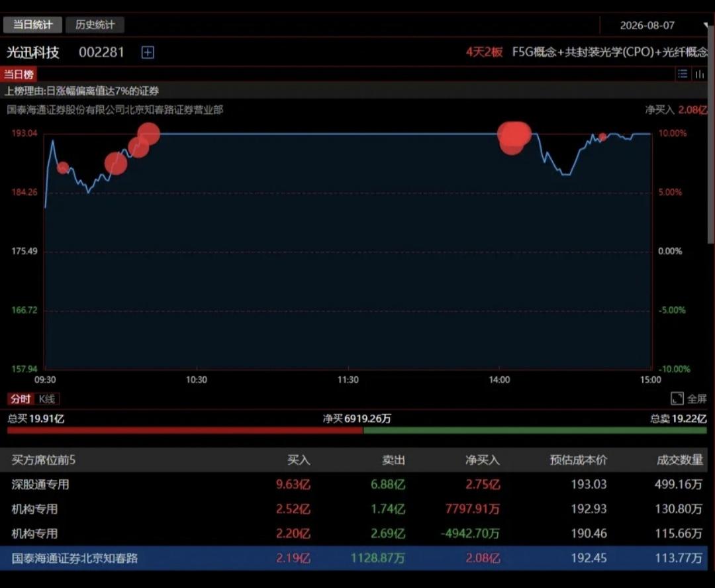Viewport: 715px width, 588px height.
Task: Click the 7797.91万 net buy value
Action: coord(473,509)
